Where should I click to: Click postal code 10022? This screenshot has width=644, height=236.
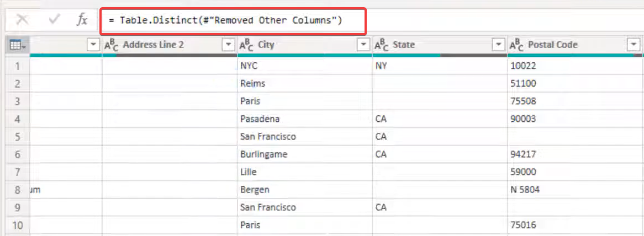[576, 66]
